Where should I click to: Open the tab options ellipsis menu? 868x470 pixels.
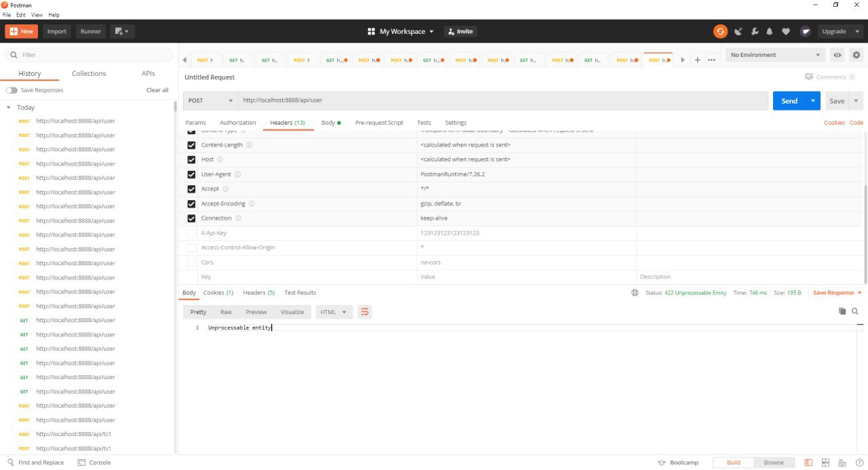711,60
